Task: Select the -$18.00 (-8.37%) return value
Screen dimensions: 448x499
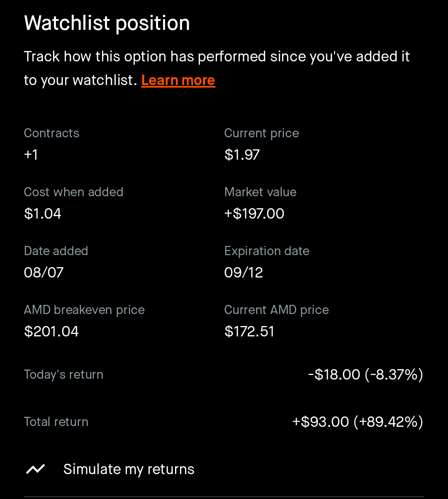Action: point(365,375)
